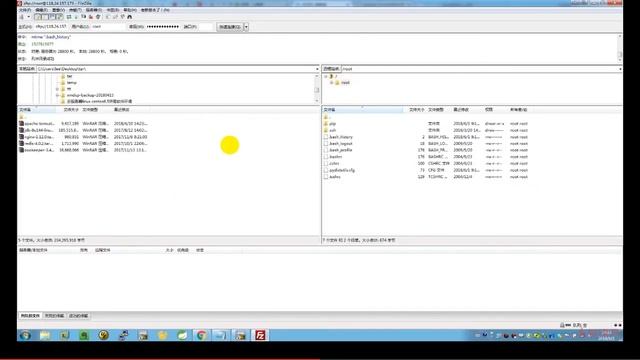640x360 pixels.
Task: Select tar folder in local tree
Action: click(67, 76)
